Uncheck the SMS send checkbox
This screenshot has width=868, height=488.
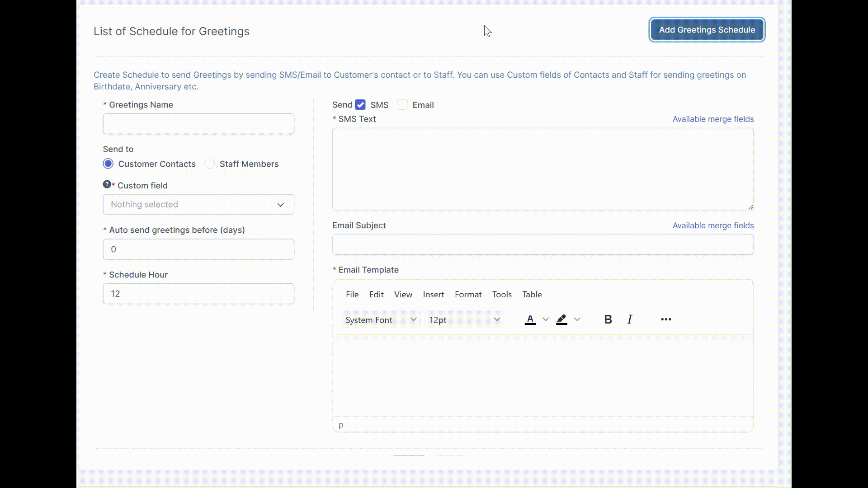(x=360, y=105)
